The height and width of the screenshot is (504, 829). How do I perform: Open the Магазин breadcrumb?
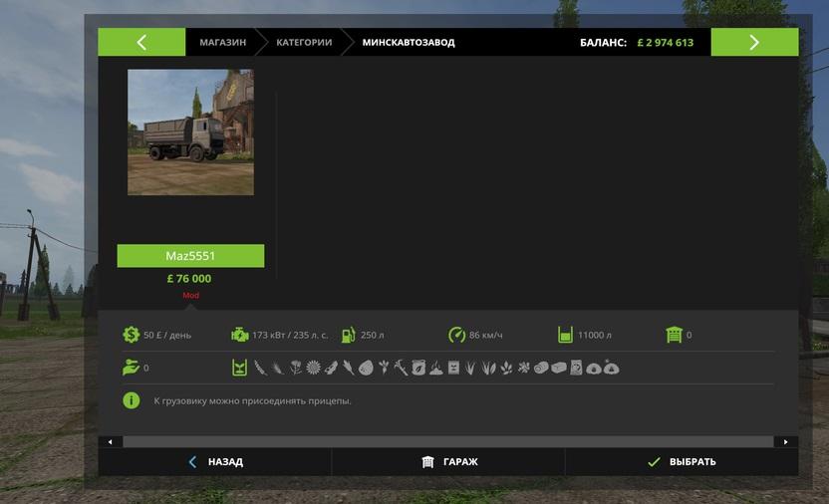tap(223, 43)
